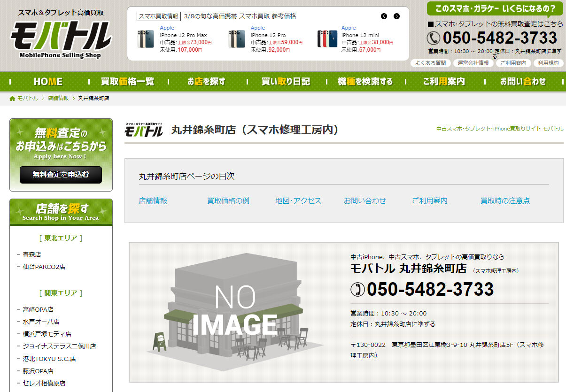Open the iPhone 12 mini product image

click(327, 39)
